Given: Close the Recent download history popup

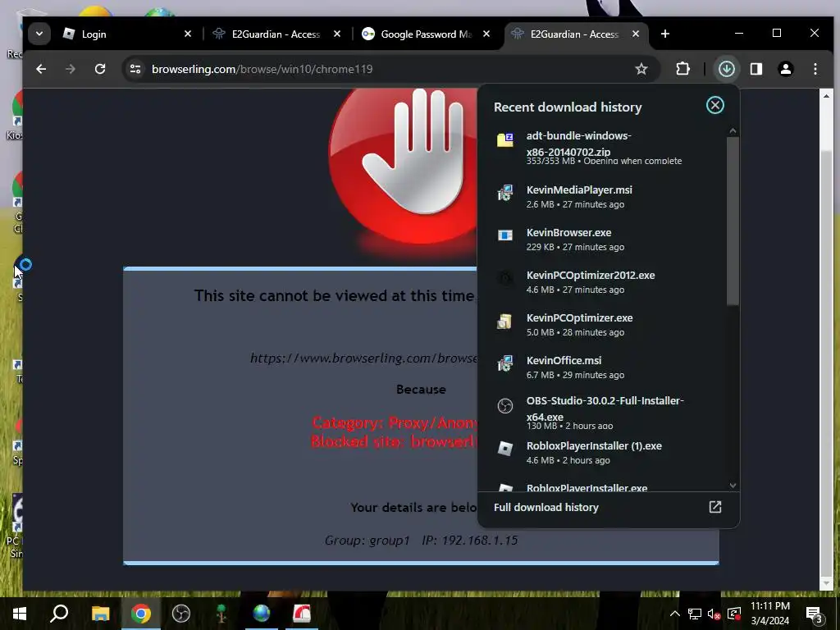Looking at the screenshot, I should pyautogui.click(x=715, y=105).
